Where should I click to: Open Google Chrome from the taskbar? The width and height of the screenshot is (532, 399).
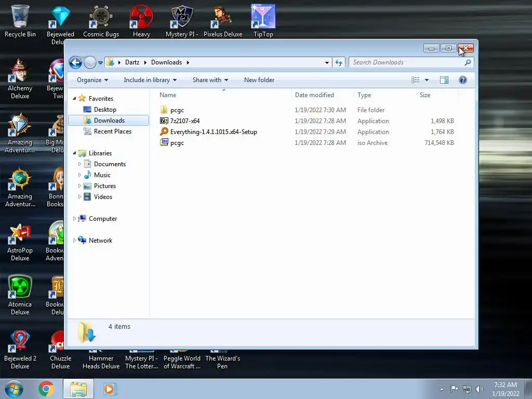tap(46, 389)
